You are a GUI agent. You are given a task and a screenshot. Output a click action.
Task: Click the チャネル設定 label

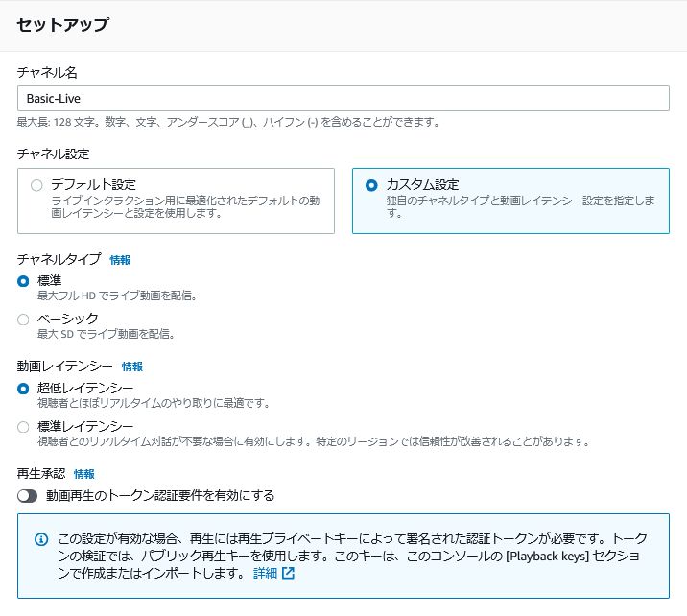tap(53, 154)
